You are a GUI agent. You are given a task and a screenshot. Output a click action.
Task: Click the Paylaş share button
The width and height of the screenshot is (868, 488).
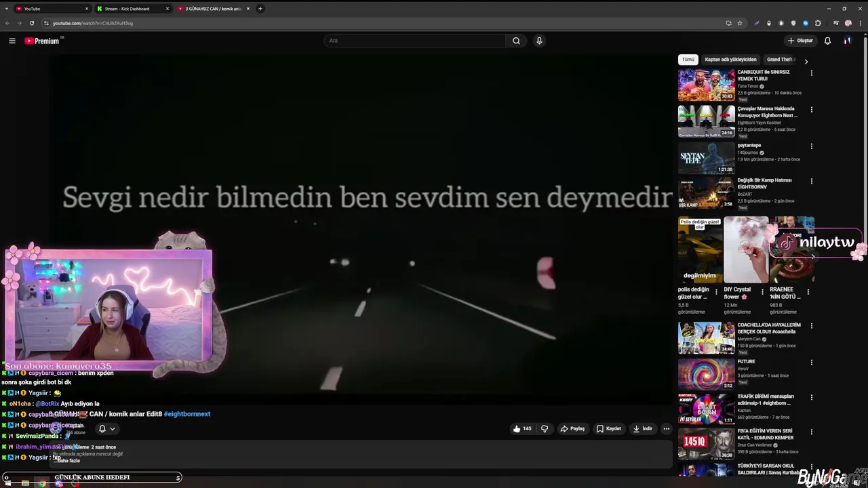click(572, 428)
